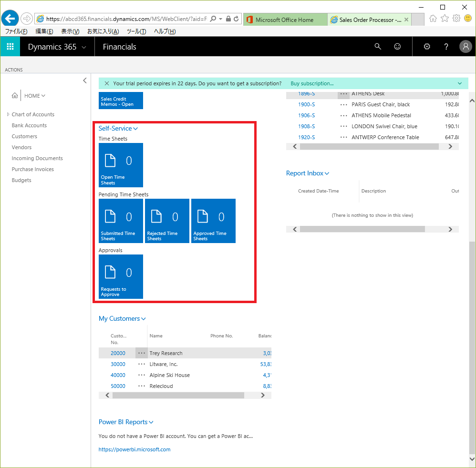Open the feedback smiley in black header
Screen dimensions: 476x468
click(397, 46)
